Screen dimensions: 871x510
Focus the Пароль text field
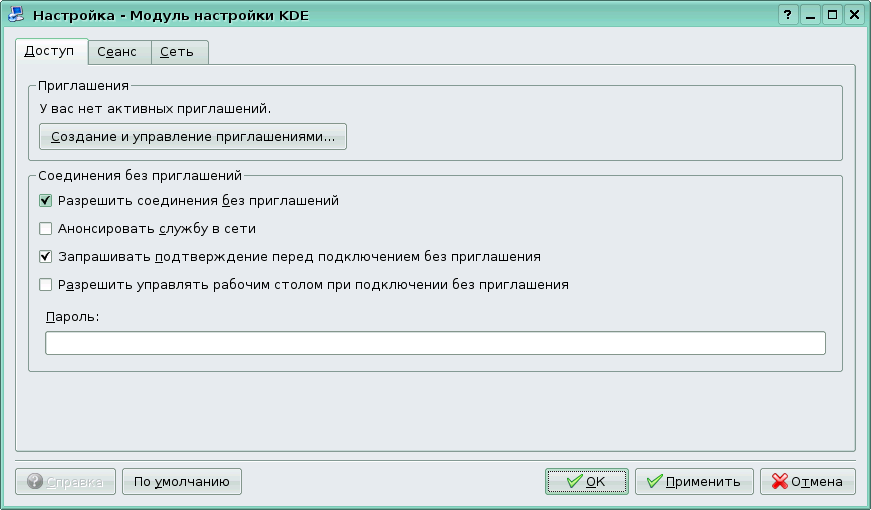click(x=435, y=343)
